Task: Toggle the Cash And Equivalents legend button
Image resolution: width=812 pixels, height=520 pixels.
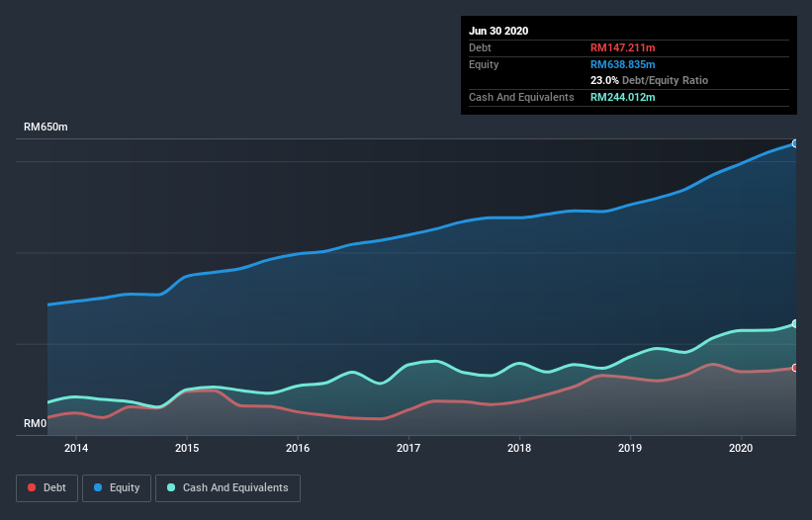Action: coord(227,487)
